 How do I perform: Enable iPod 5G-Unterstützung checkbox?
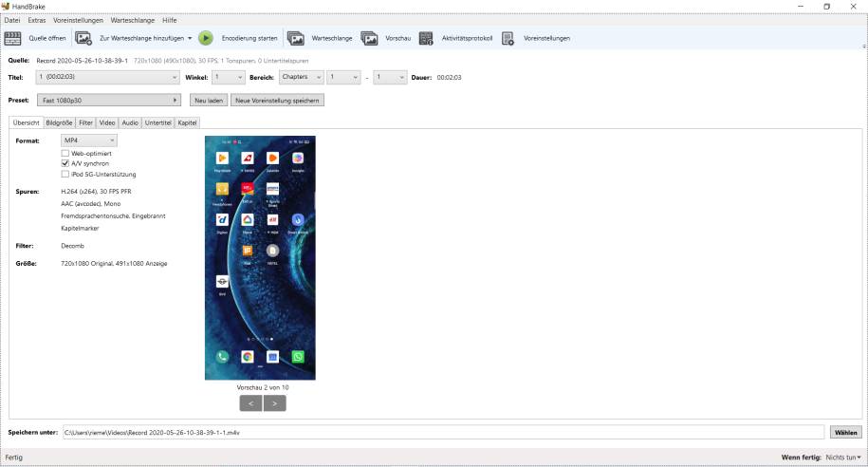pyautogui.click(x=65, y=174)
